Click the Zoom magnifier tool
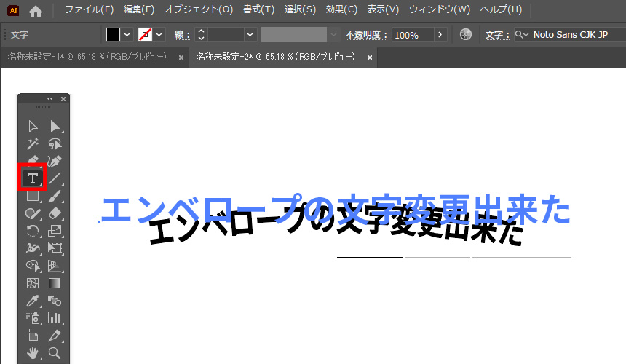Viewport: 626px width, 364px height. (x=55, y=353)
